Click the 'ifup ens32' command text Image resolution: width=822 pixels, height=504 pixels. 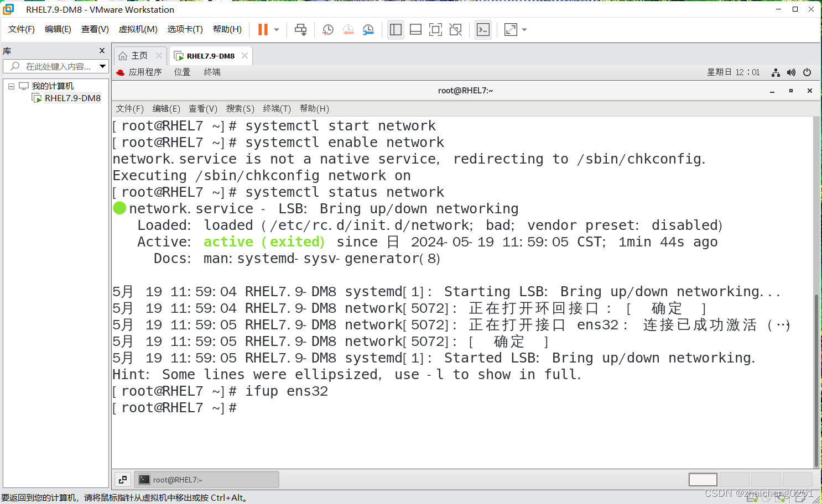pyautogui.click(x=287, y=391)
